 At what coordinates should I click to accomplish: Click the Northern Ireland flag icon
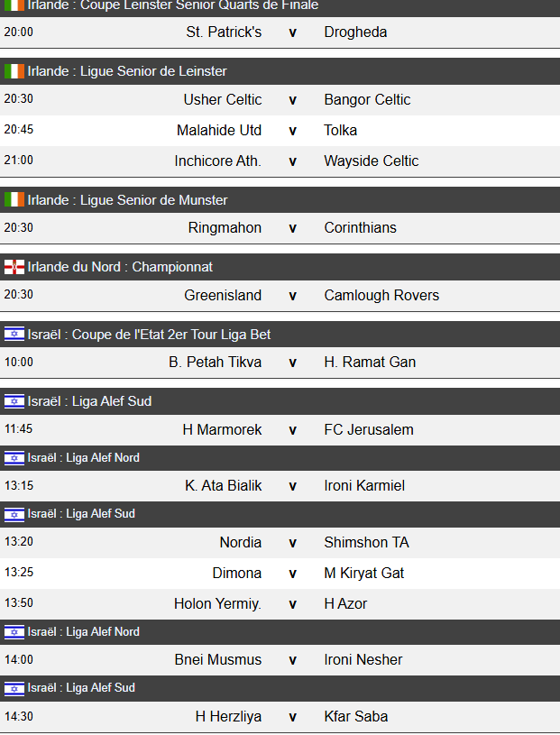14,267
